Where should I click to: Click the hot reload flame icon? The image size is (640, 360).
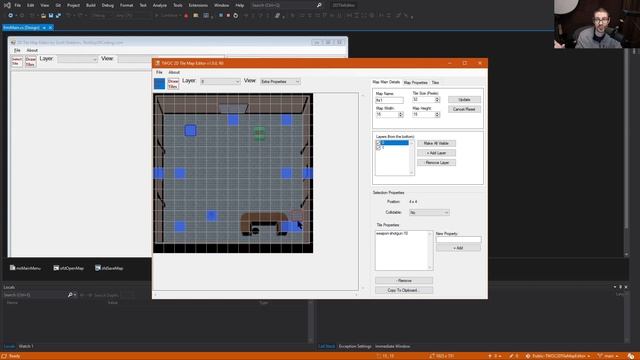[186, 16]
